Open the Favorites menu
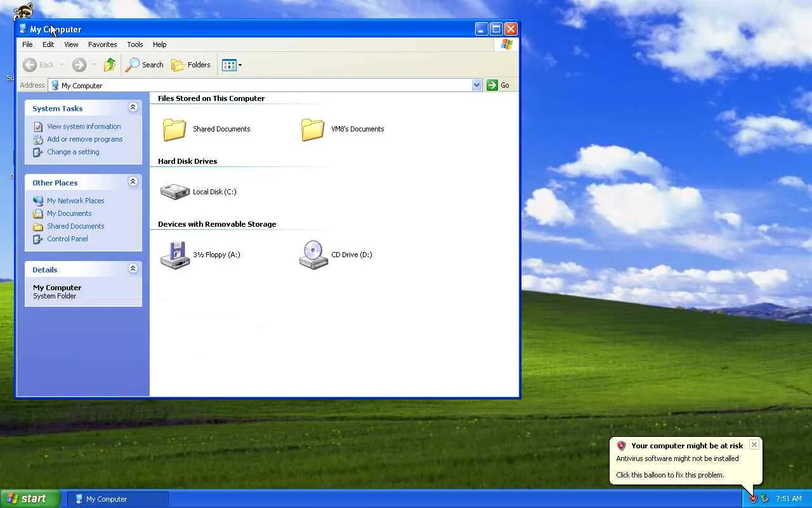 [103, 44]
